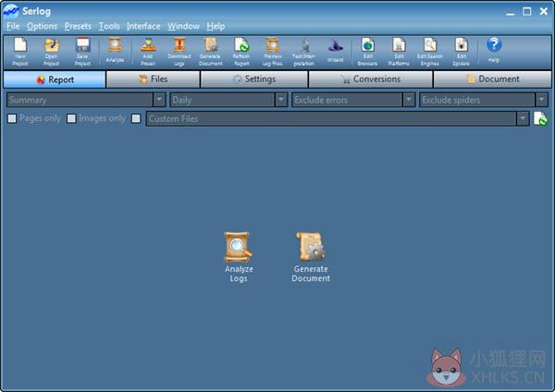Click the refresh icon beside Custom Files

coord(540,118)
